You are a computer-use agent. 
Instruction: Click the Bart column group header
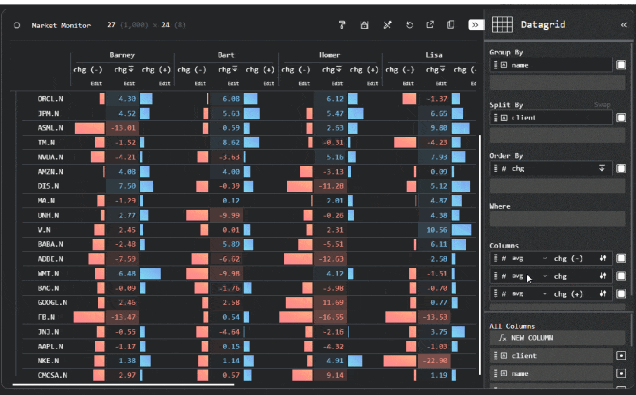pyautogui.click(x=226, y=55)
